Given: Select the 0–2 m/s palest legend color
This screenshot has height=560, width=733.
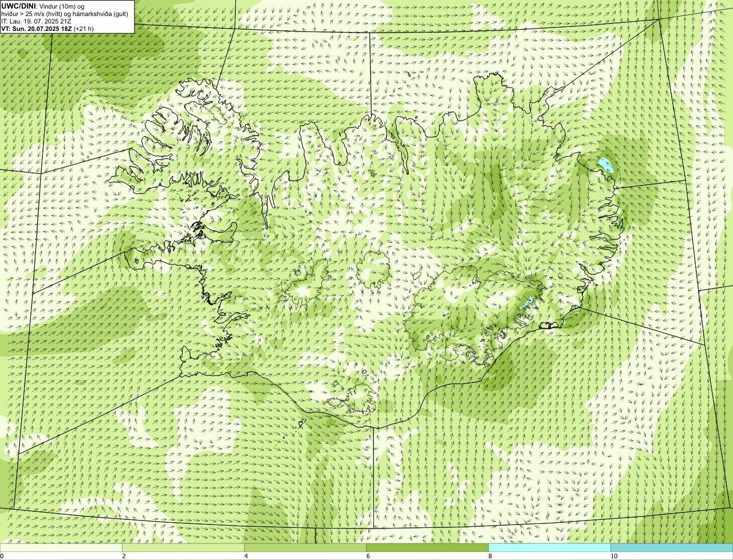Looking at the screenshot, I should (61, 548).
